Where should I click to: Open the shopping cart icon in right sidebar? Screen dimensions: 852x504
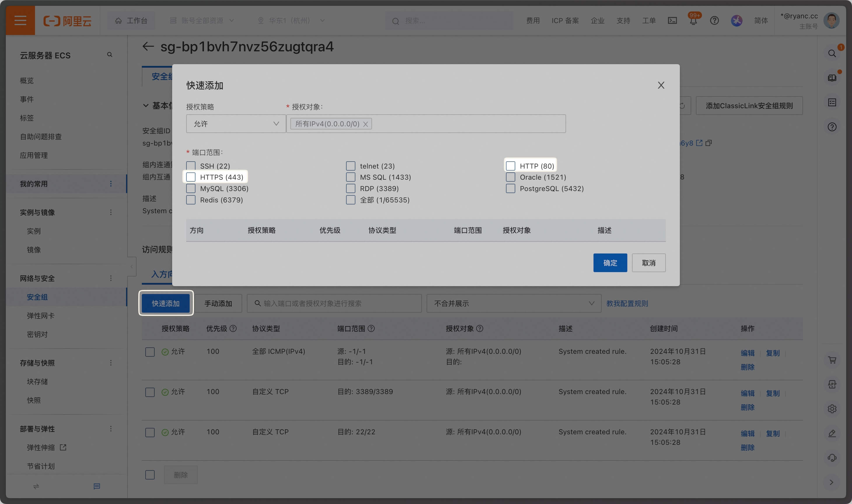832,360
